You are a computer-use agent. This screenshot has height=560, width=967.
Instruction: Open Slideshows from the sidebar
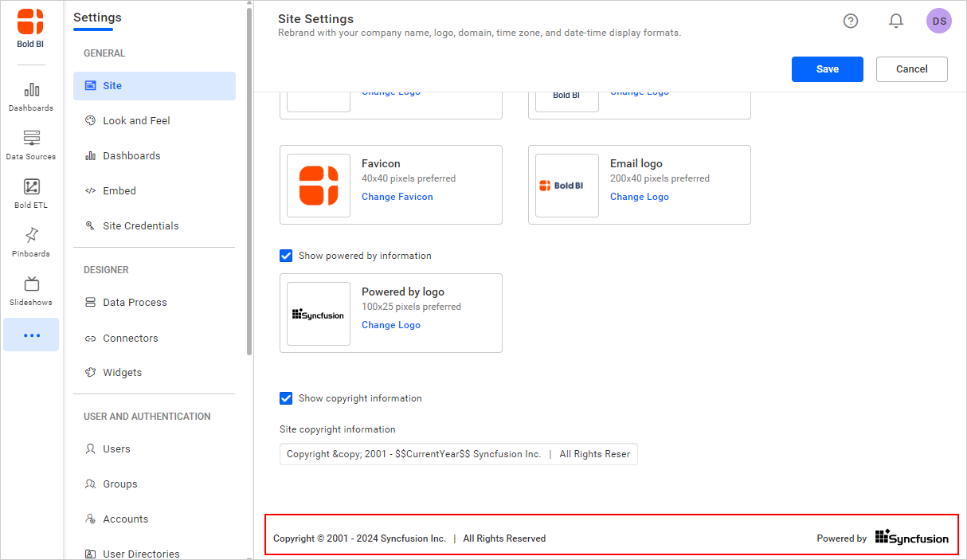[31, 290]
